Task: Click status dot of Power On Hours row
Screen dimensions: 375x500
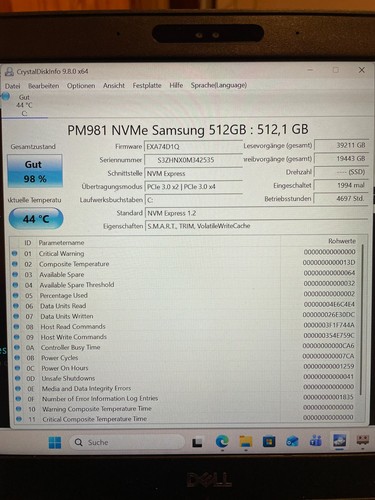Action: [18, 368]
